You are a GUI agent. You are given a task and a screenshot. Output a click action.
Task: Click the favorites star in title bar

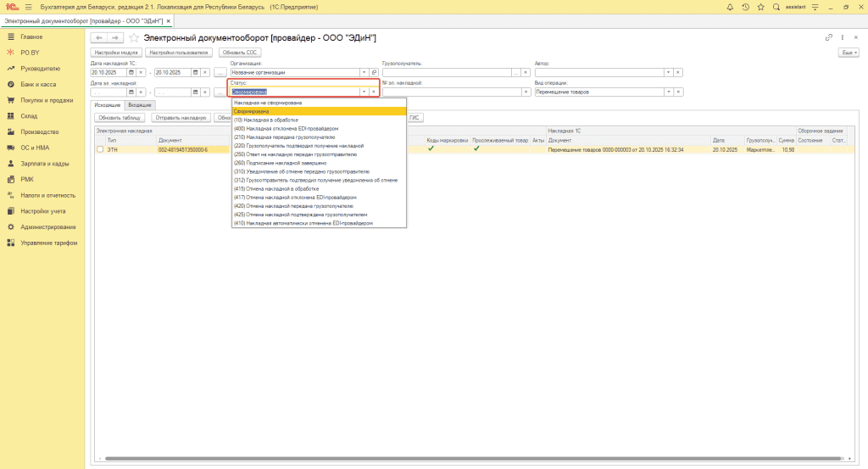click(759, 7)
